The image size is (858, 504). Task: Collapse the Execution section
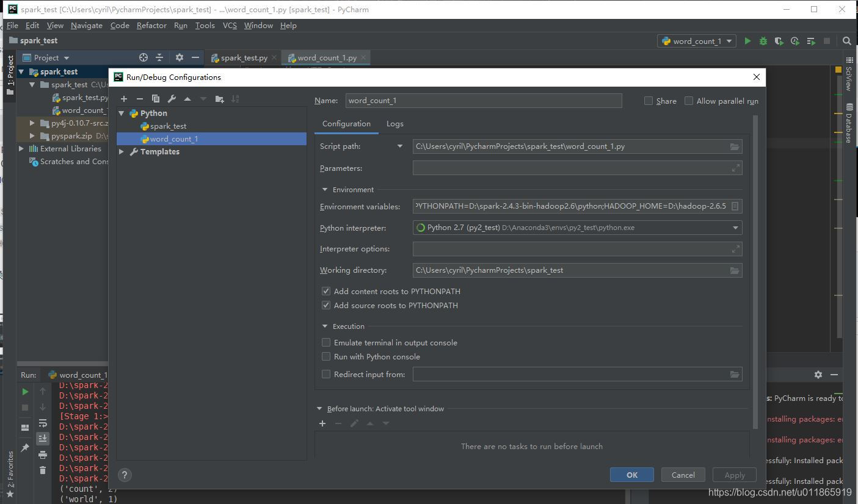pyautogui.click(x=325, y=326)
